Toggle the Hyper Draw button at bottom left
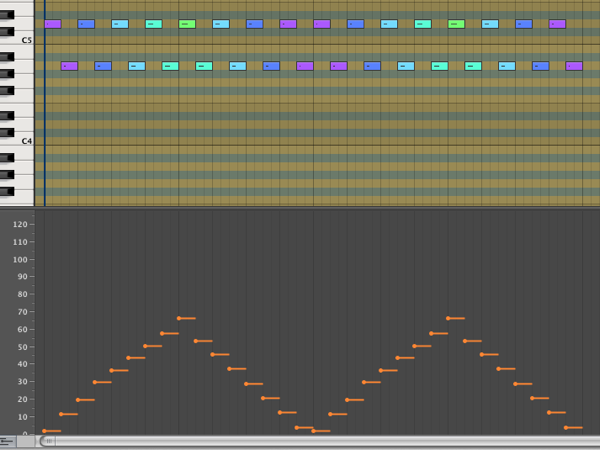The image size is (600, 450). pyautogui.click(x=8, y=442)
